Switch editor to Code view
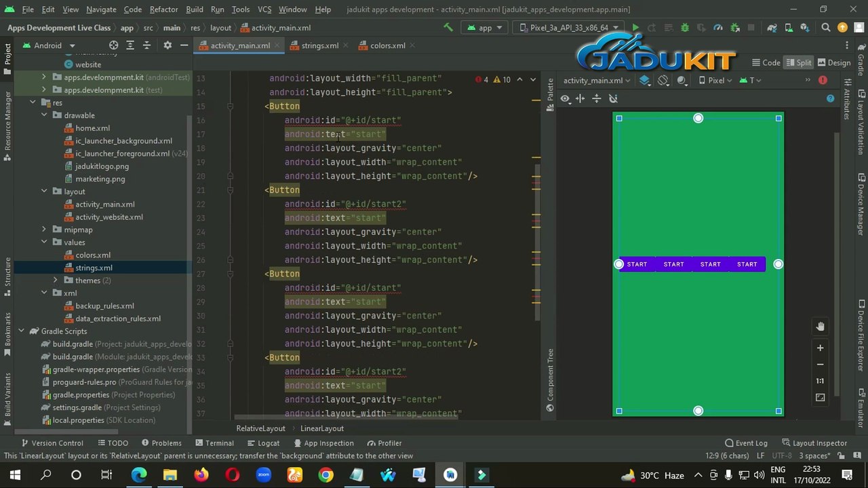Screen dimensions: 868x488 [x=766, y=63]
